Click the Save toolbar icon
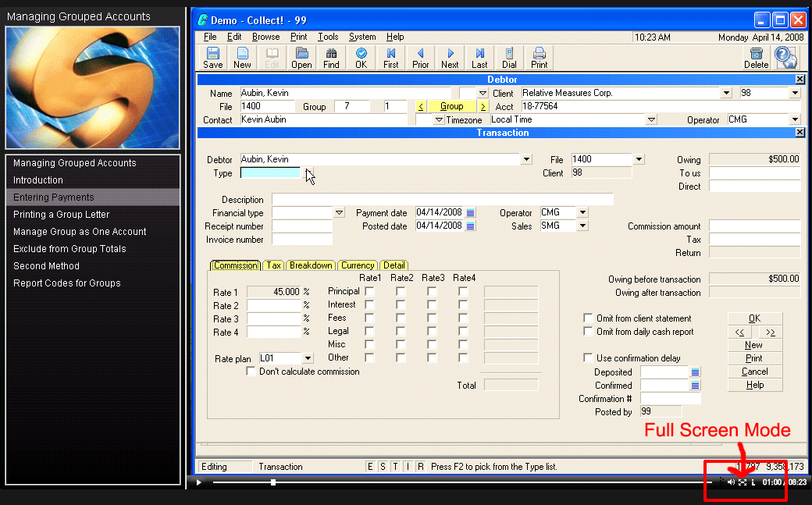812x505 pixels. [213, 58]
